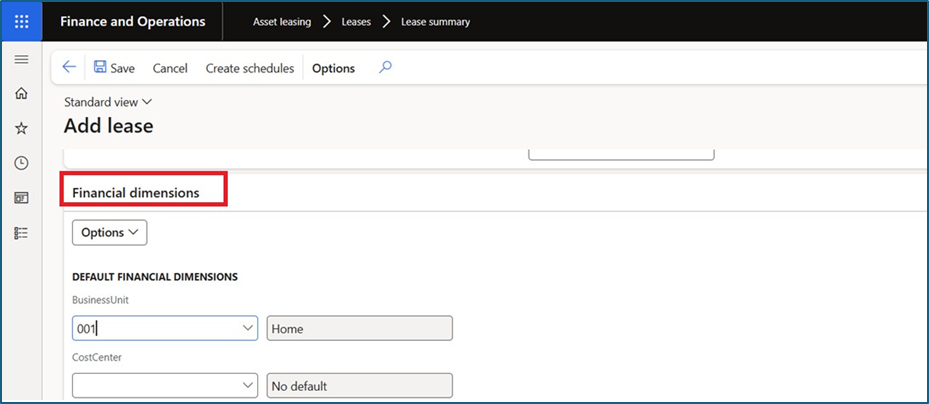This screenshot has height=404, width=929.
Task: Save the lease record
Action: [x=114, y=68]
